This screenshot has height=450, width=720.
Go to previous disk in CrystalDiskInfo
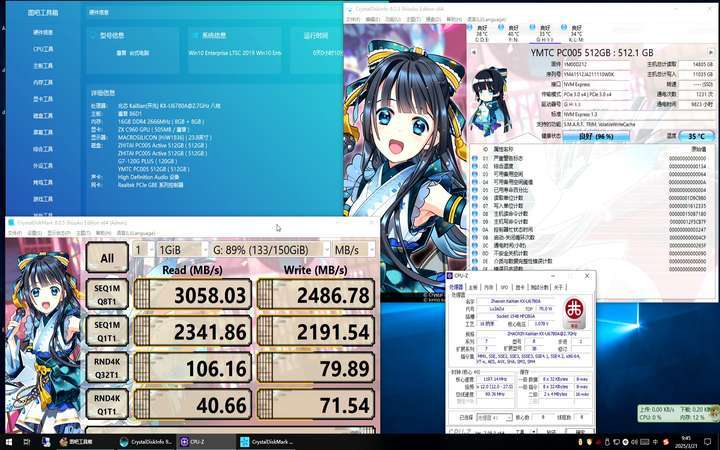(x=473, y=52)
